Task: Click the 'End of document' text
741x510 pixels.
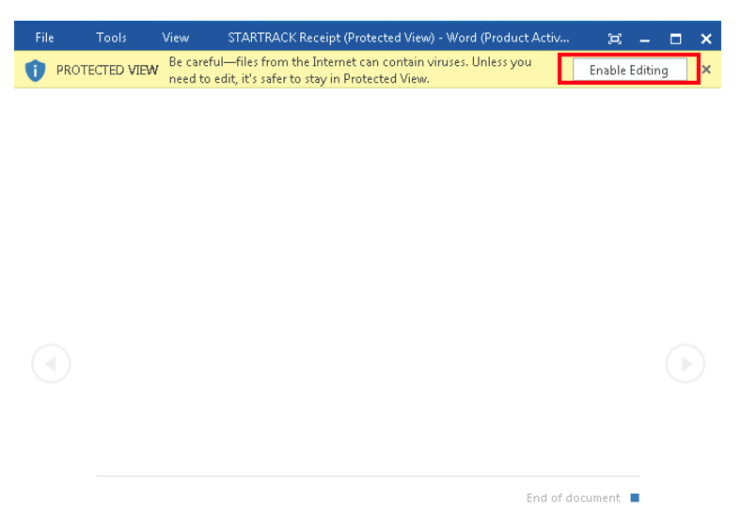Action: click(x=573, y=498)
